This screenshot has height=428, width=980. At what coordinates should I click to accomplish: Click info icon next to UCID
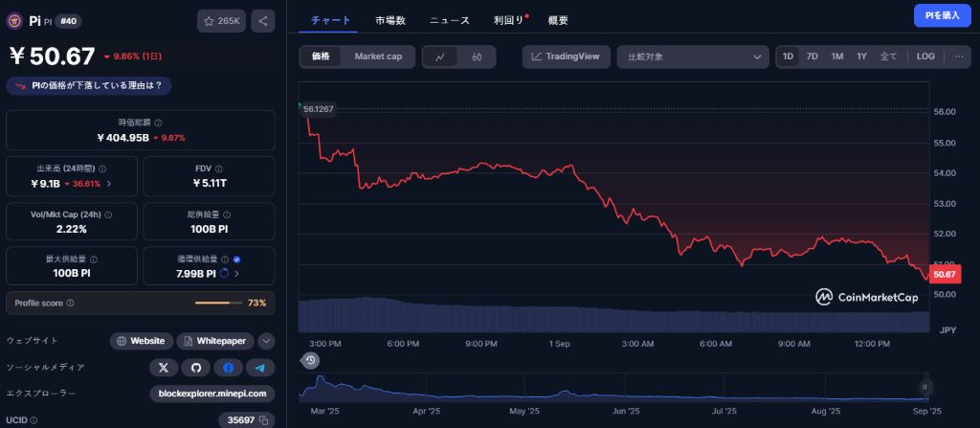coord(33,420)
